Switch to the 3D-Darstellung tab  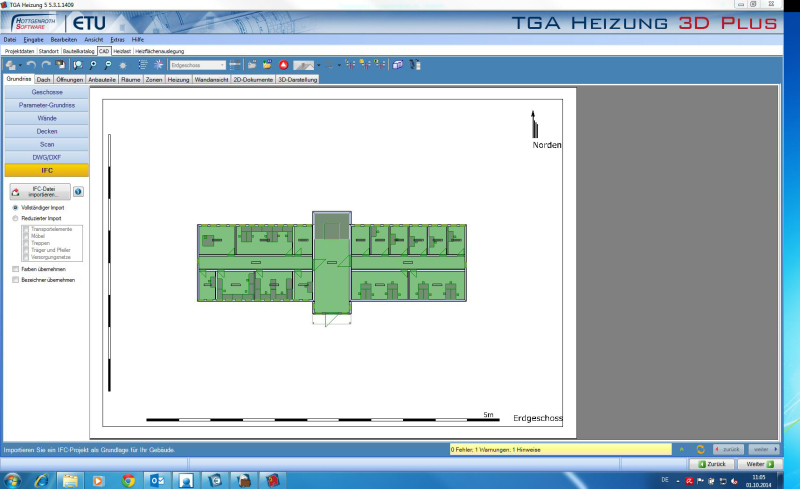(x=297, y=80)
